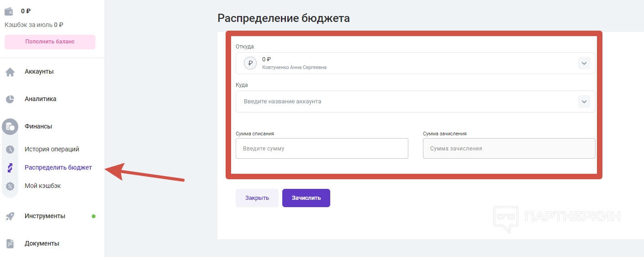Open the Аналитика menu section
Viewport: 644px width, 257px height.
[41, 99]
